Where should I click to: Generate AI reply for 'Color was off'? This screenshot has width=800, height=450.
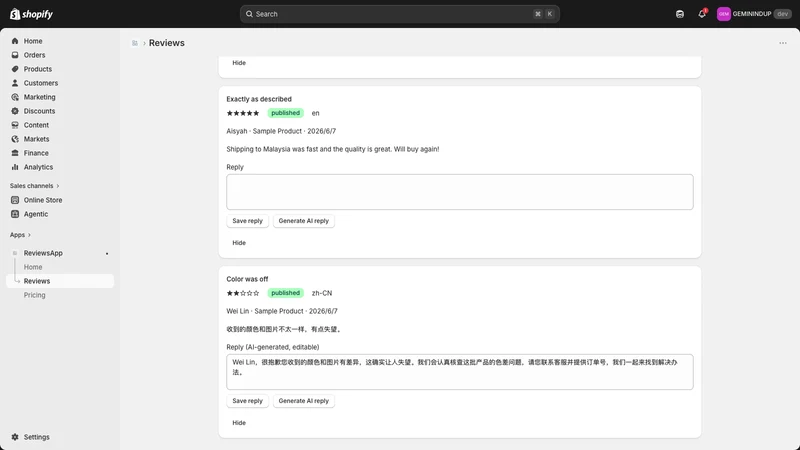[304, 401]
